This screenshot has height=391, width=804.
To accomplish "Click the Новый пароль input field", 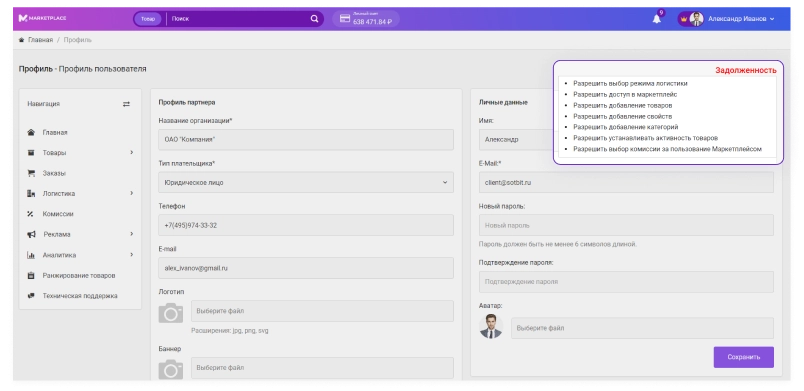I will point(626,225).
